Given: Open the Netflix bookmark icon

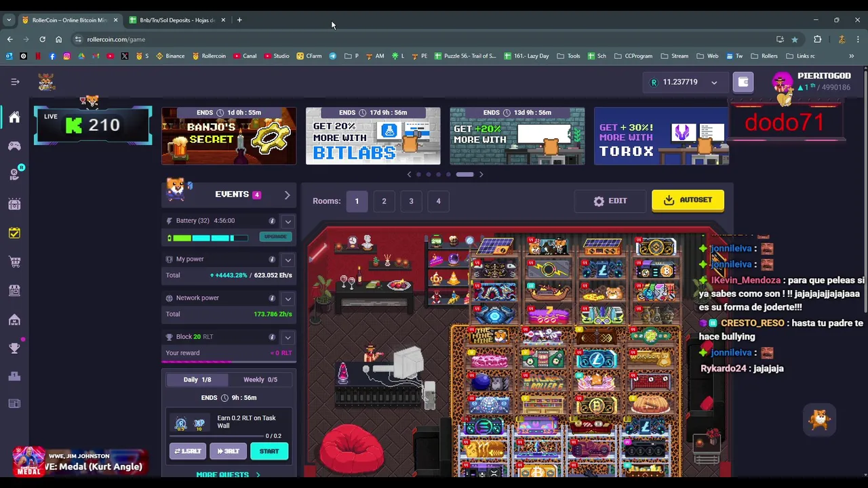Looking at the screenshot, I should click(38, 56).
